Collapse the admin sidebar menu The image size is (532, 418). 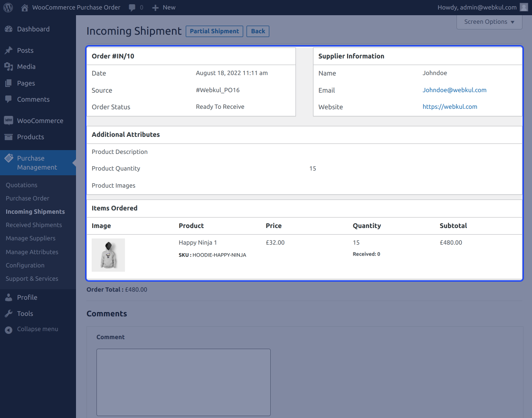click(x=10, y=329)
